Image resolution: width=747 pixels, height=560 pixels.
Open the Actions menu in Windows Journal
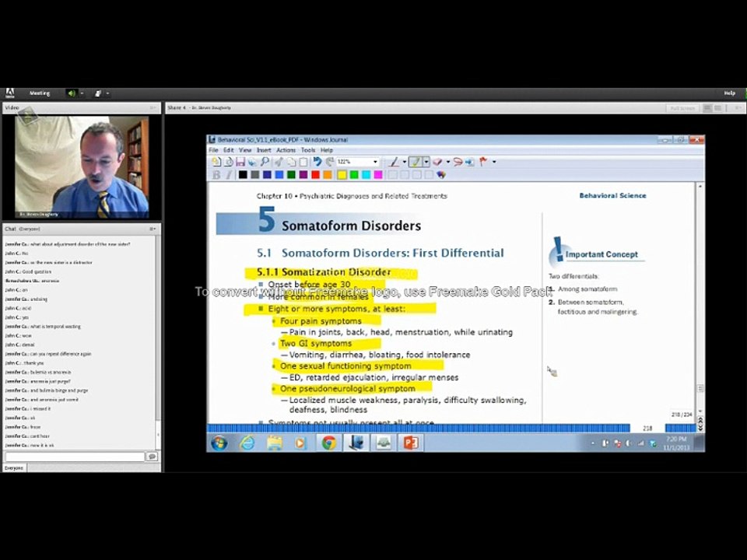286,150
